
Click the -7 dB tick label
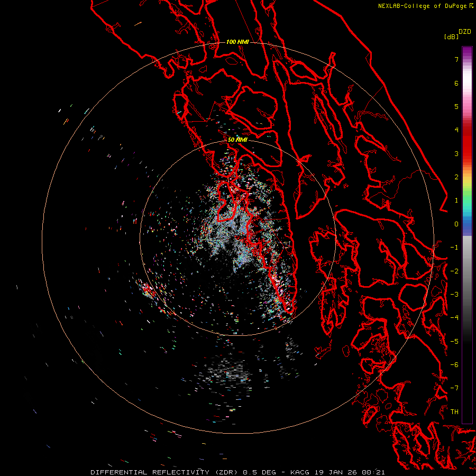(454, 388)
